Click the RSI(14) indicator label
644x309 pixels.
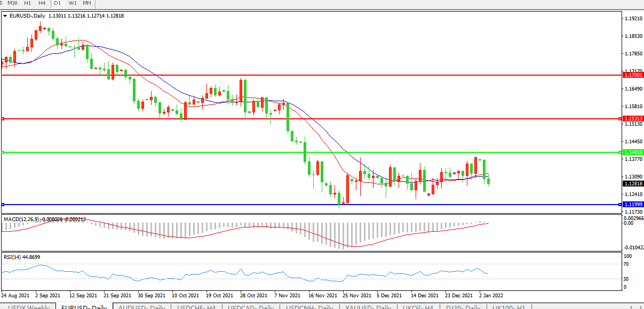[x=14, y=257]
